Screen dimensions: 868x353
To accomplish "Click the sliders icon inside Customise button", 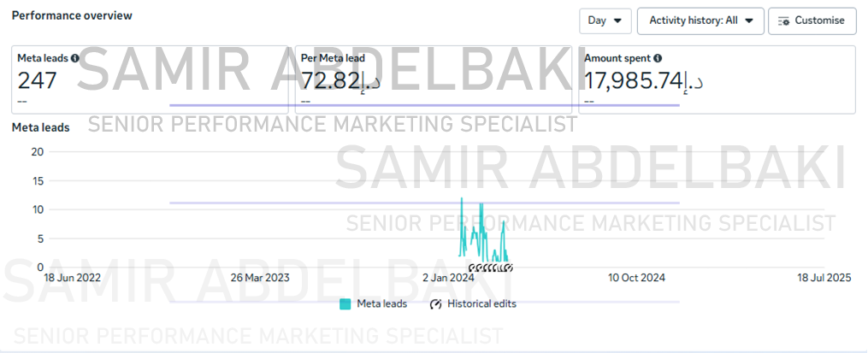I will point(783,21).
